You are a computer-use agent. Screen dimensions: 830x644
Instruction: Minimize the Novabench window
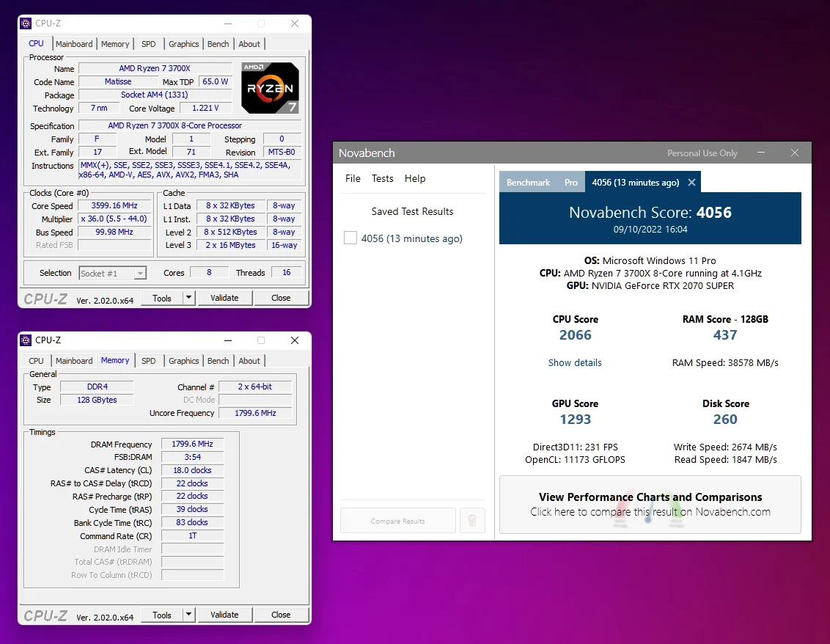(x=760, y=153)
